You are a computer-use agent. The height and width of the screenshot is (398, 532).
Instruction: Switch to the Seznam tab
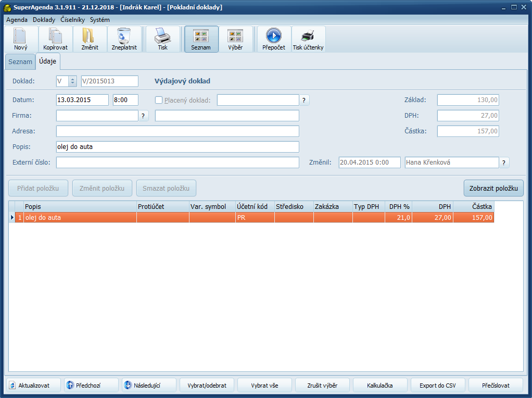(x=20, y=62)
